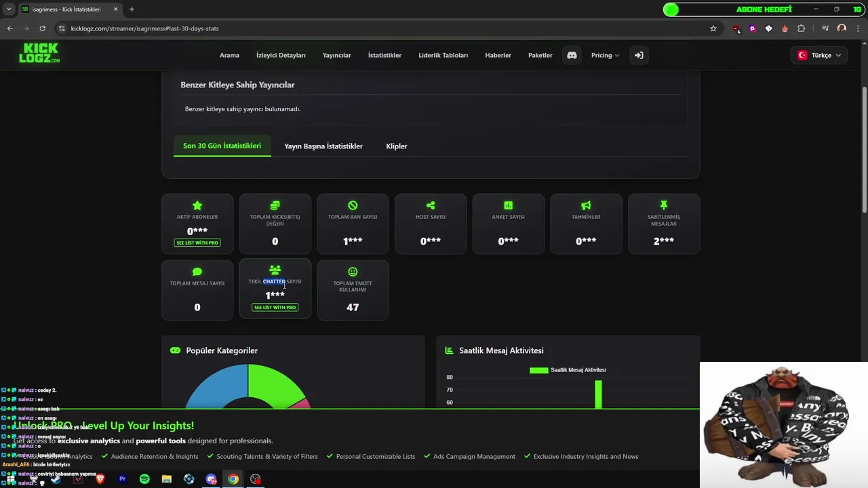Click the tall green bar in hourly chart

click(x=598, y=394)
